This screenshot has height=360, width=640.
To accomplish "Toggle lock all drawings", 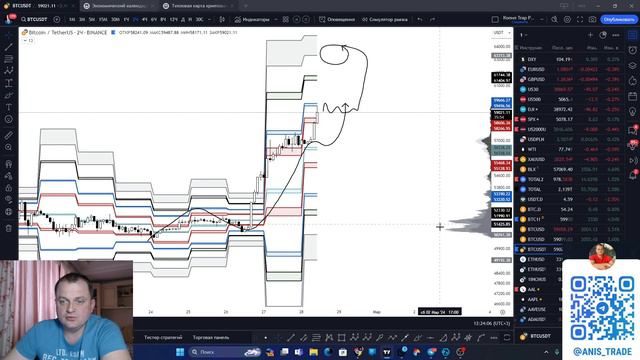I will (9, 188).
